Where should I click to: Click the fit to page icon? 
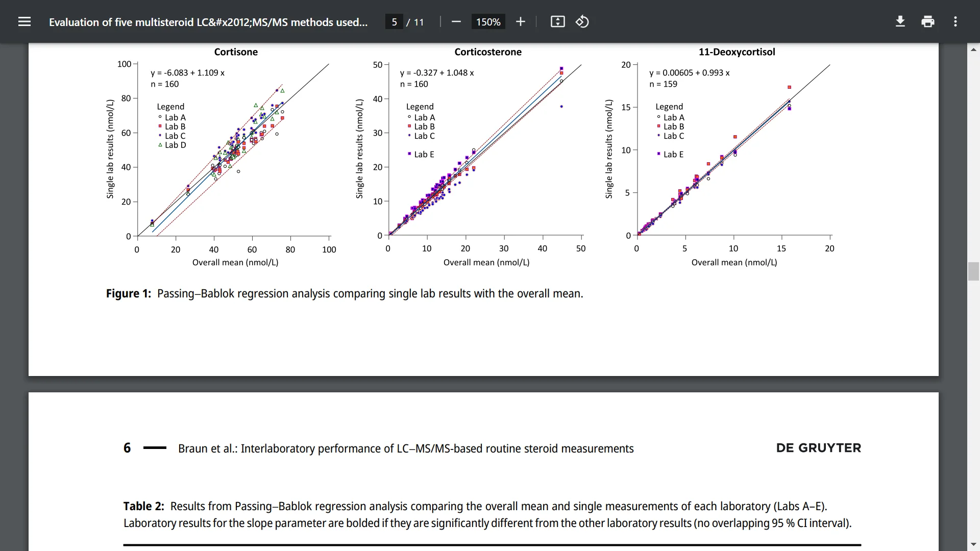(x=557, y=22)
